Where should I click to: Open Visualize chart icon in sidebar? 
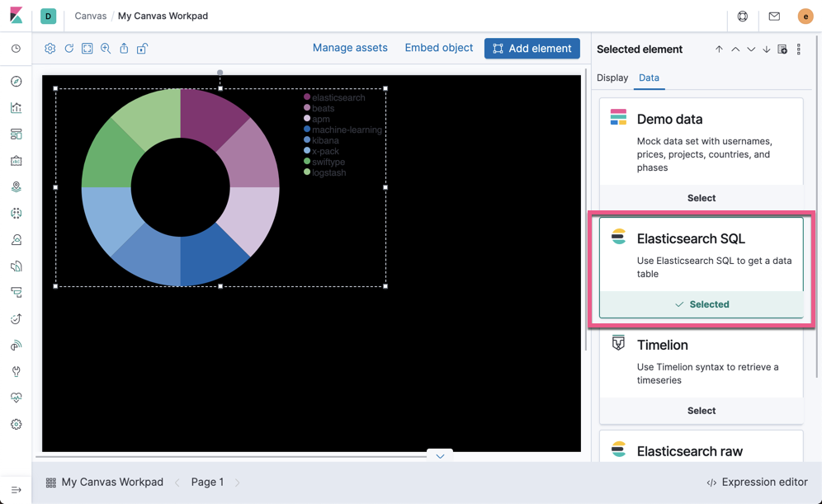pyautogui.click(x=17, y=108)
